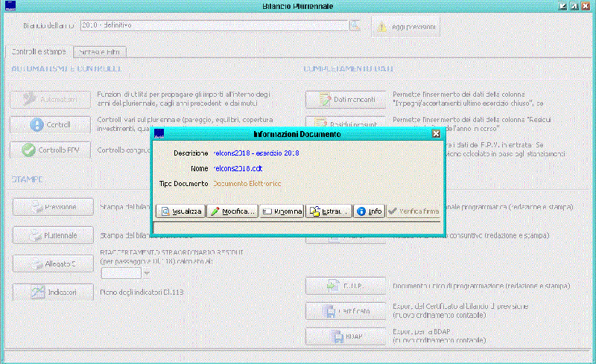Viewport: 596px width, 364px height.
Task: Click the Estrai... button
Action: (329, 211)
